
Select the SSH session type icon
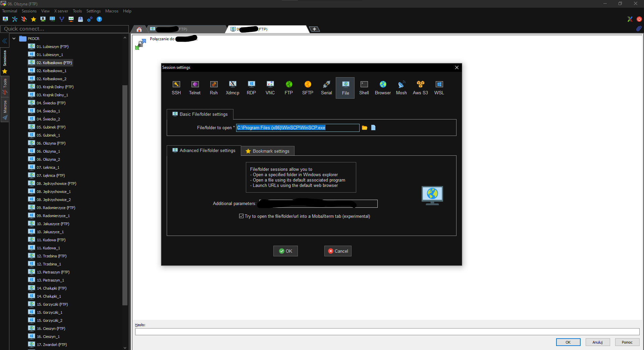pos(176,88)
